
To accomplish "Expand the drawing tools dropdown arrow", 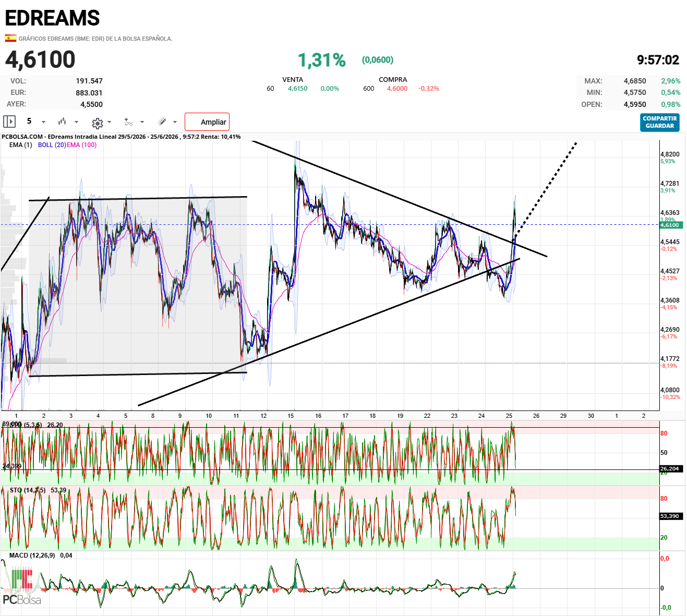I will (175, 122).
